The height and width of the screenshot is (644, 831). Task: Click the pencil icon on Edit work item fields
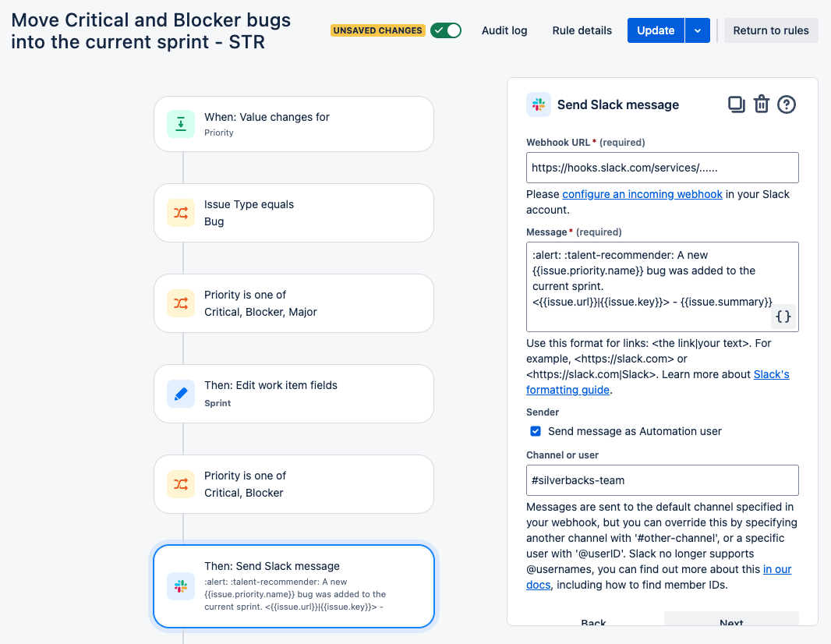click(x=181, y=394)
